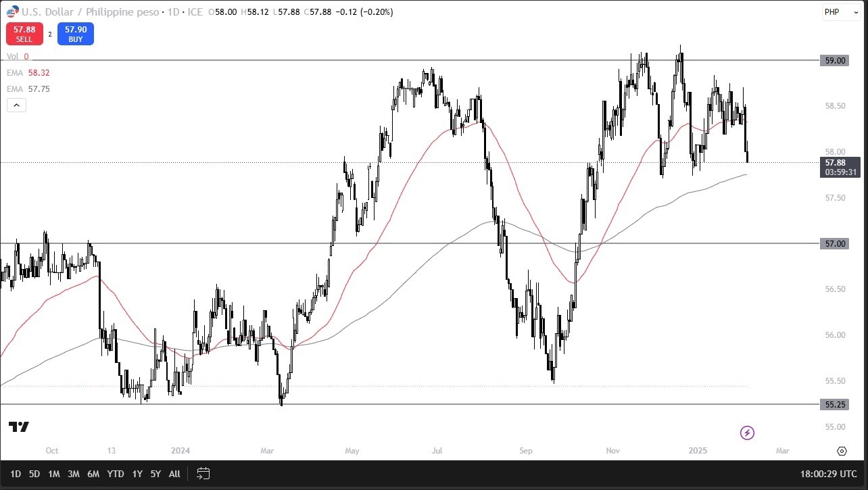Show All historical data range

[x=174, y=474]
